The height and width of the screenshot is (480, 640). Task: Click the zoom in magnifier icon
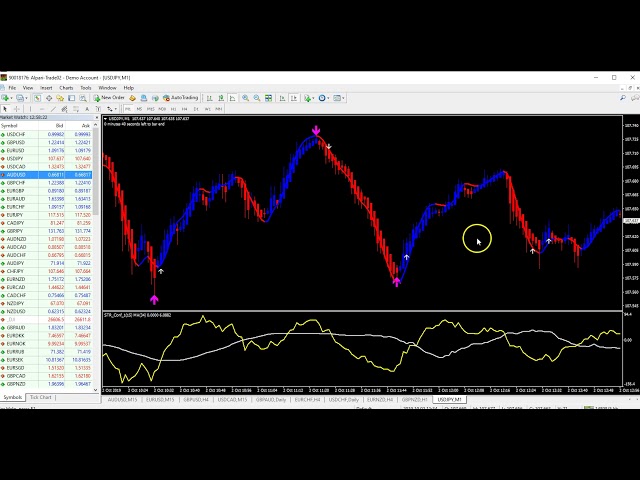pyautogui.click(x=246, y=98)
